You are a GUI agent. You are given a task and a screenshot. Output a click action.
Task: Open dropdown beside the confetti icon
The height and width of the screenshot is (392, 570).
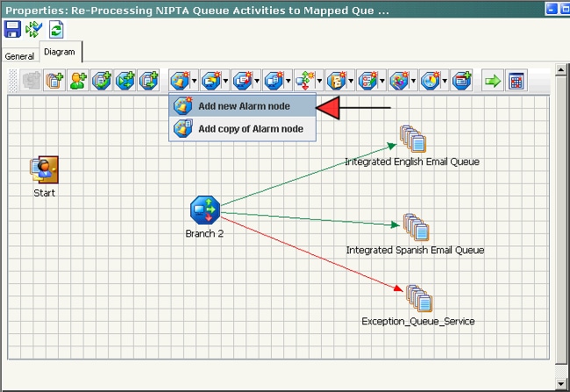pos(413,81)
